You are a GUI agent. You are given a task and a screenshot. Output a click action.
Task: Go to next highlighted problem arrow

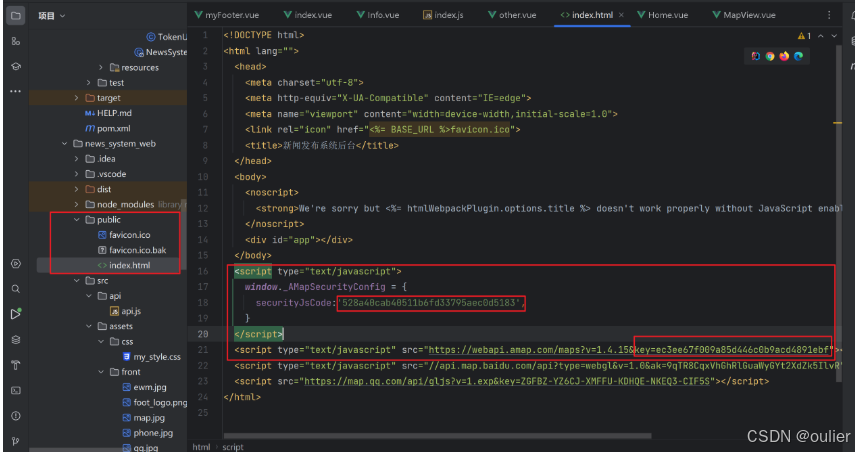coord(834,36)
